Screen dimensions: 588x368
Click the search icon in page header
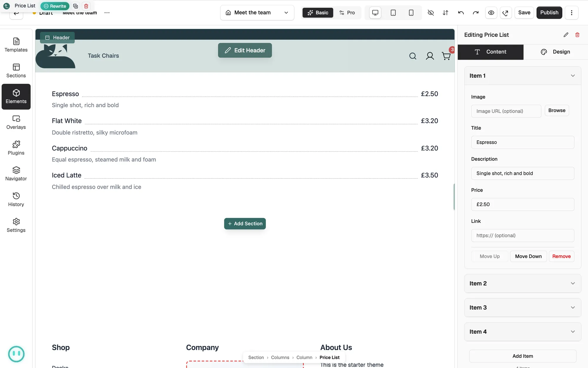pos(413,56)
